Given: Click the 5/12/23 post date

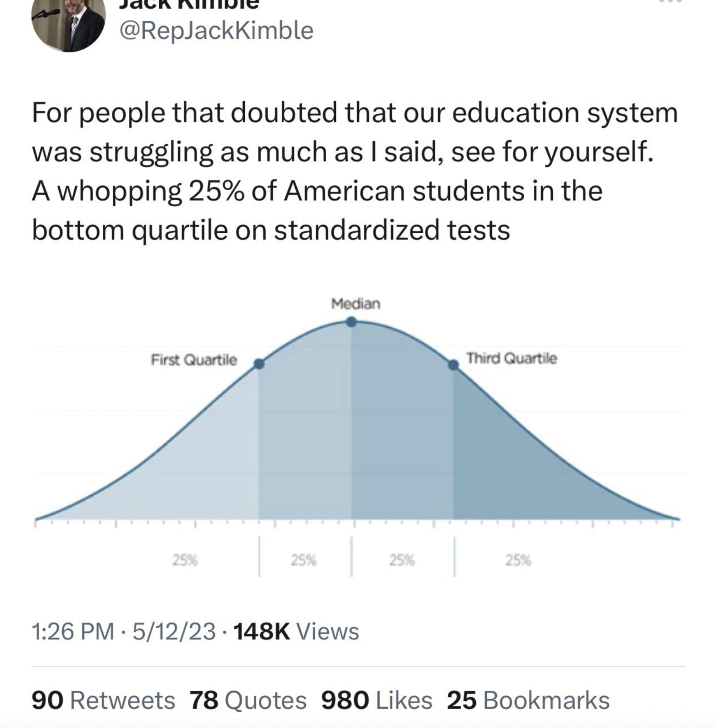Looking at the screenshot, I should (174, 631).
